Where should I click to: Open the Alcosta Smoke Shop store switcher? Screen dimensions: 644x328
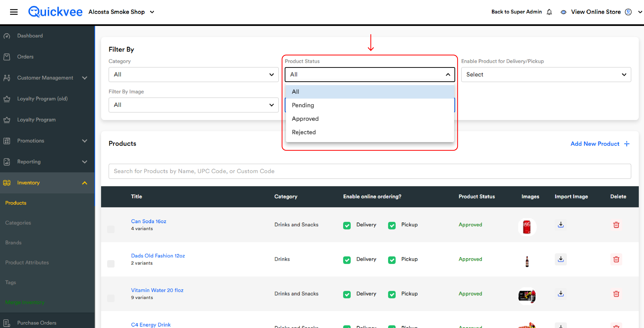[122, 12]
